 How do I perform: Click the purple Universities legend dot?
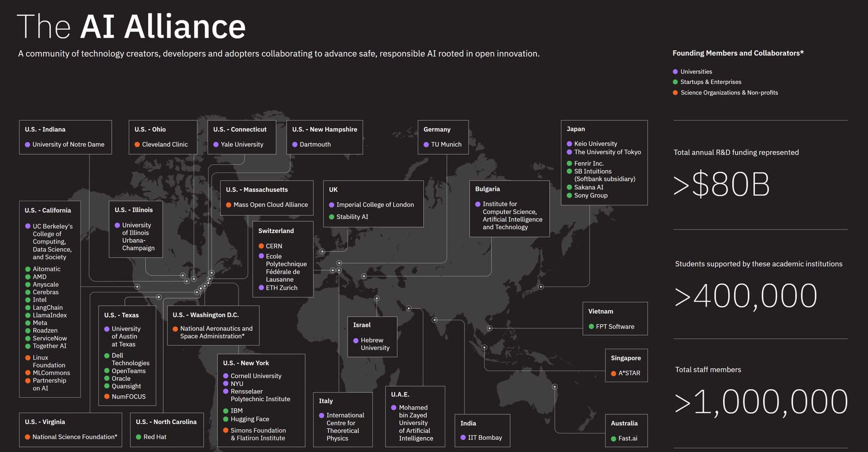[676, 72]
